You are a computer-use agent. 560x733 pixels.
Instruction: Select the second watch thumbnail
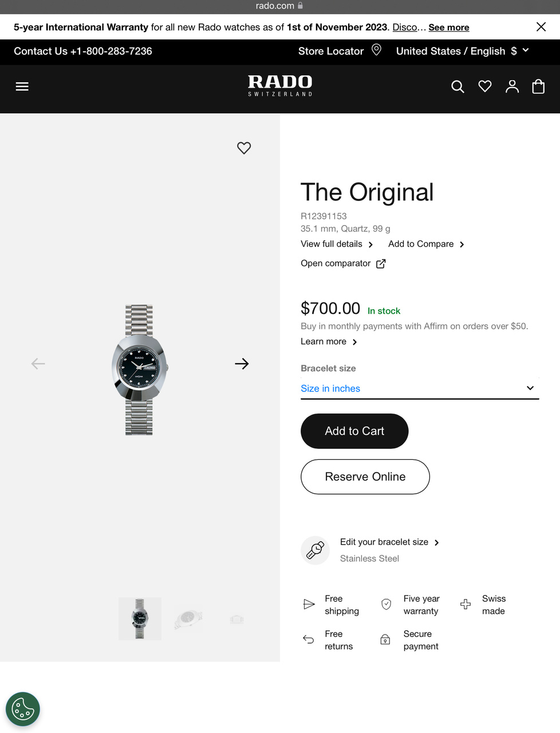pyautogui.click(x=188, y=619)
